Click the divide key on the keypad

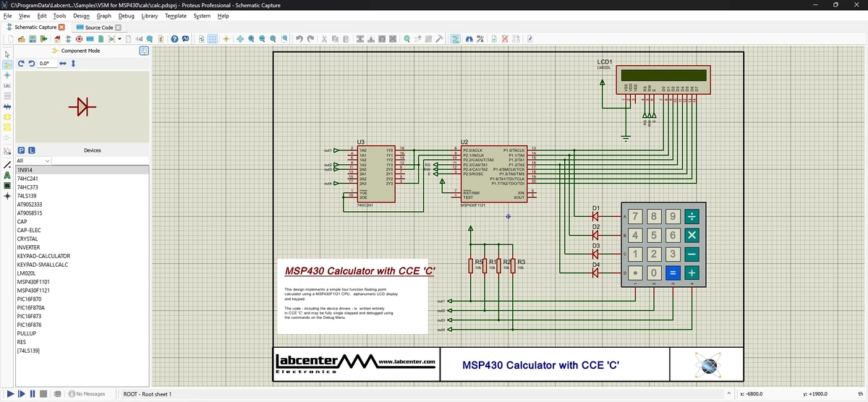pyautogui.click(x=692, y=216)
